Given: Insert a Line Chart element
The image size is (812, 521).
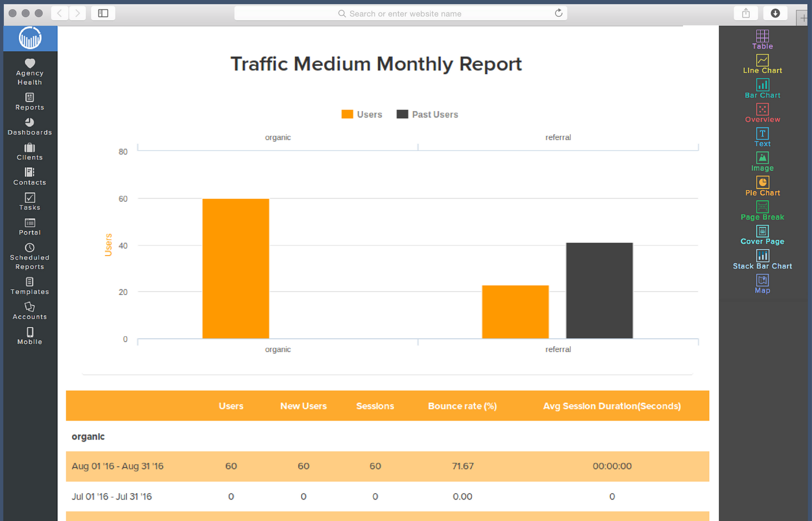Looking at the screenshot, I should pyautogui.click(x=763, y=64).
